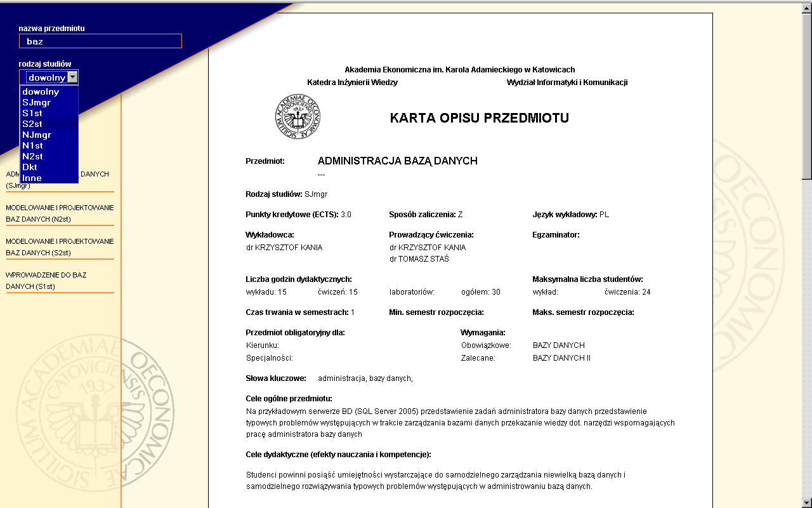
Task: Choose 'S1st' from the study type list
Action: [x=49, y=113]
